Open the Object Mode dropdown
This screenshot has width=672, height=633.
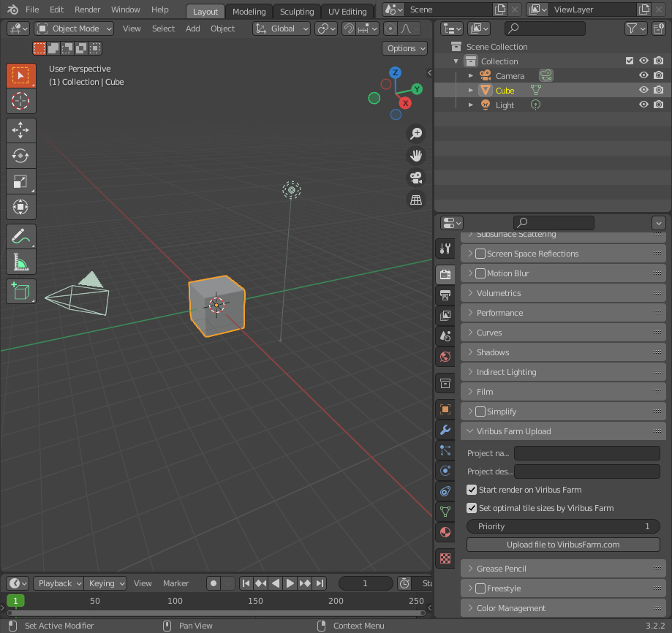click(x=75, y=29)
